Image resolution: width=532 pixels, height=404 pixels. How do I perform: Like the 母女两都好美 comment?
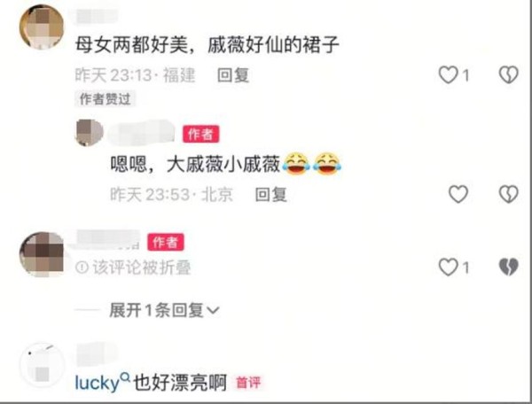coord(448,75)
